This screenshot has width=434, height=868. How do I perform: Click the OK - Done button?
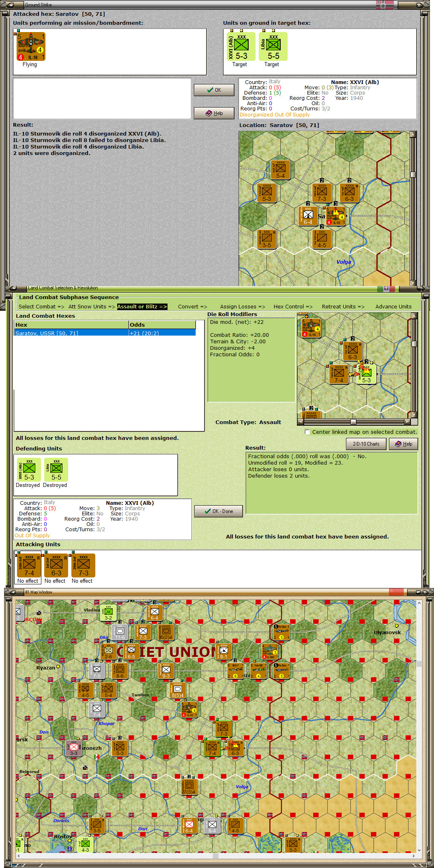tap(219, 511)
